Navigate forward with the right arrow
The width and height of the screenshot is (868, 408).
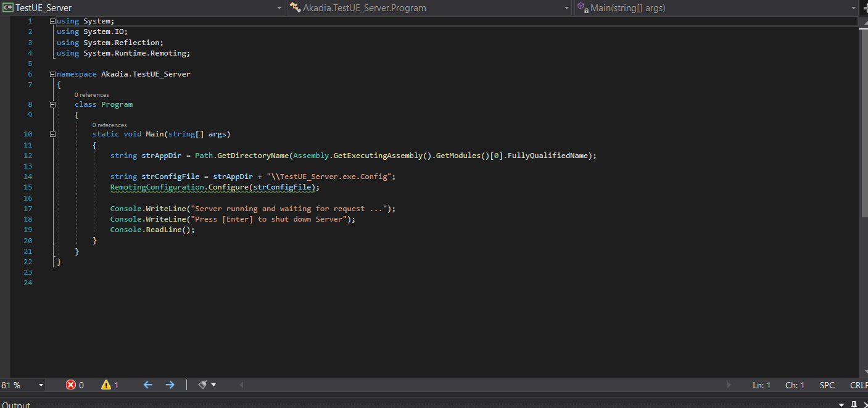pos(170,385)
